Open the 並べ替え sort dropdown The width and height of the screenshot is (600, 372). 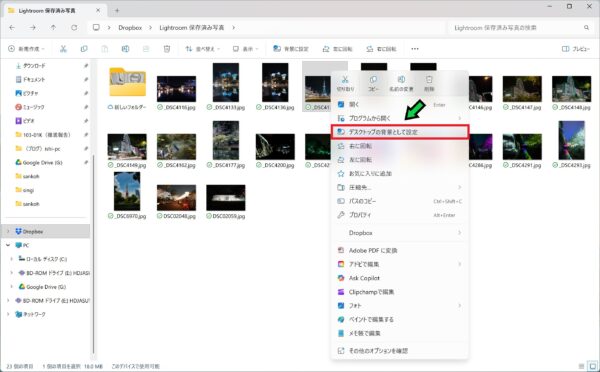(202, 49)
